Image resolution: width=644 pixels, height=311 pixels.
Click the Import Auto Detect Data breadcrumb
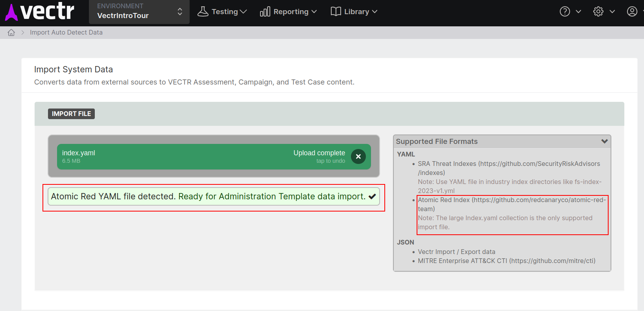coord(66,33)
